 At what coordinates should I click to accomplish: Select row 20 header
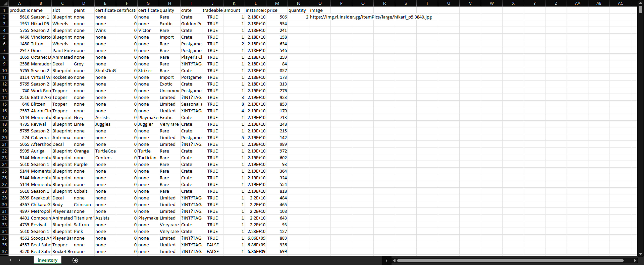4,138
